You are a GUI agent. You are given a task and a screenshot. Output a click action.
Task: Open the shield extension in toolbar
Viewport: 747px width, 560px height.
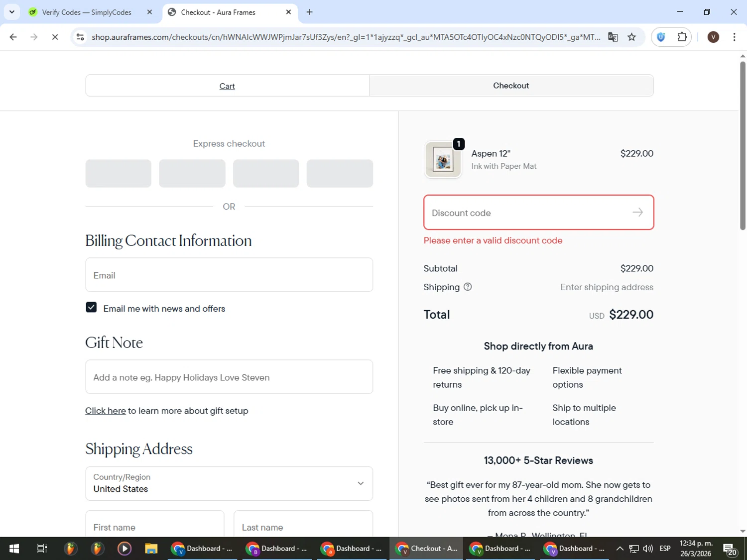(x=661, y=37)
